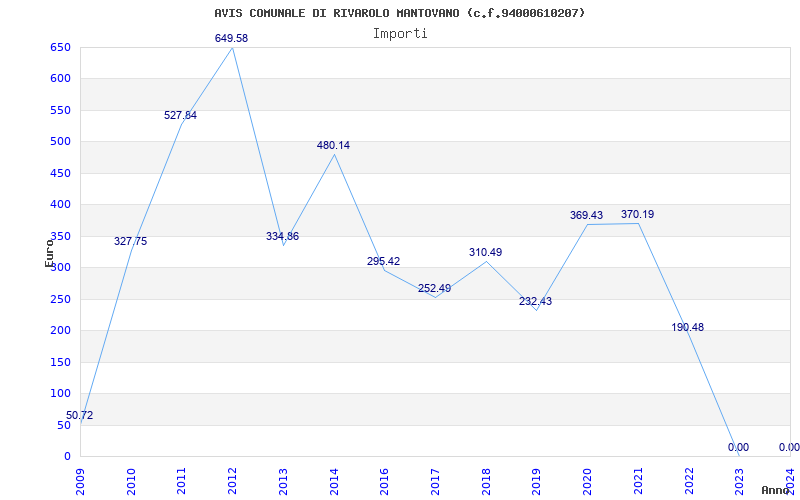
Task: Click the 2021 x-axis year label
Action: pyautogui.click(x=638, y=481)
